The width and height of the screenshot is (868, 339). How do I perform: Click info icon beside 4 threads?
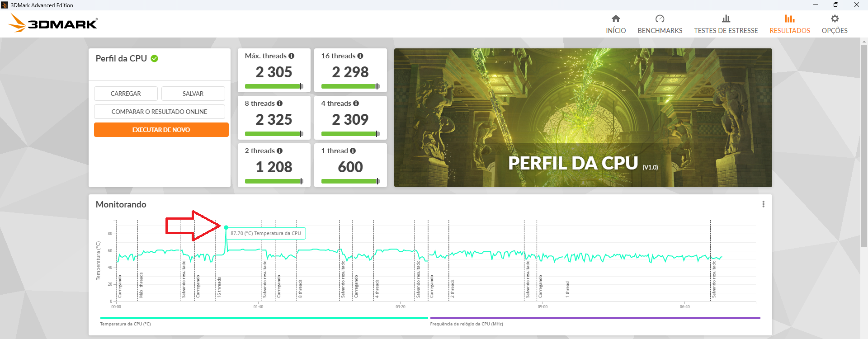356,104
